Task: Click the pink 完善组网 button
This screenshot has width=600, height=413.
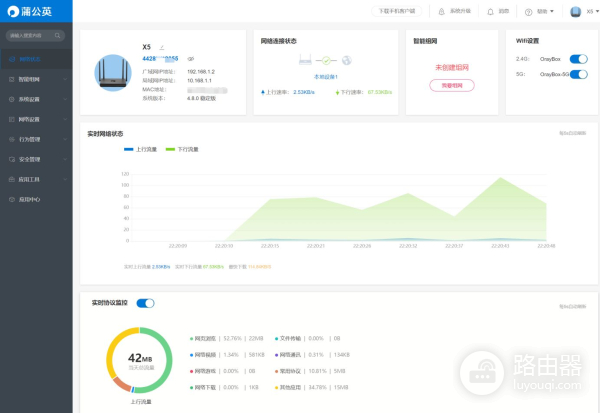Action: coord(452,85)
